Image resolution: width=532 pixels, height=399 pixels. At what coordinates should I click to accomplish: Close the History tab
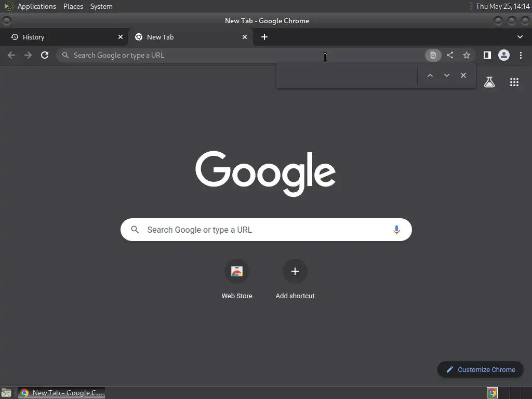pos(121,37)
